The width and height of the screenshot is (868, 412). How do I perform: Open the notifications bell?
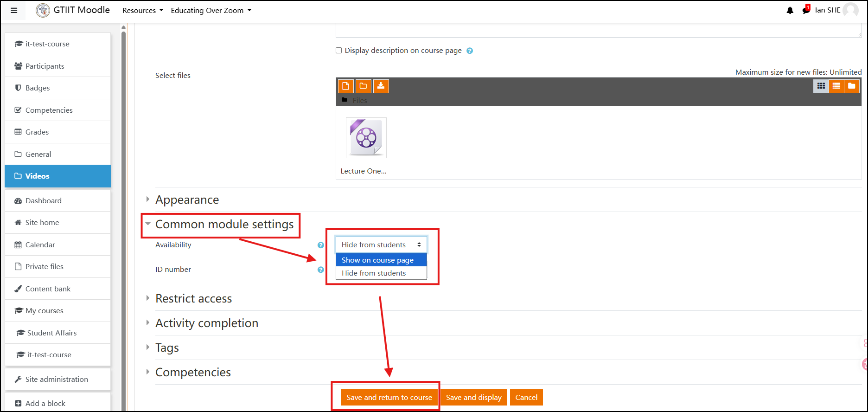(x=790, y=10)
